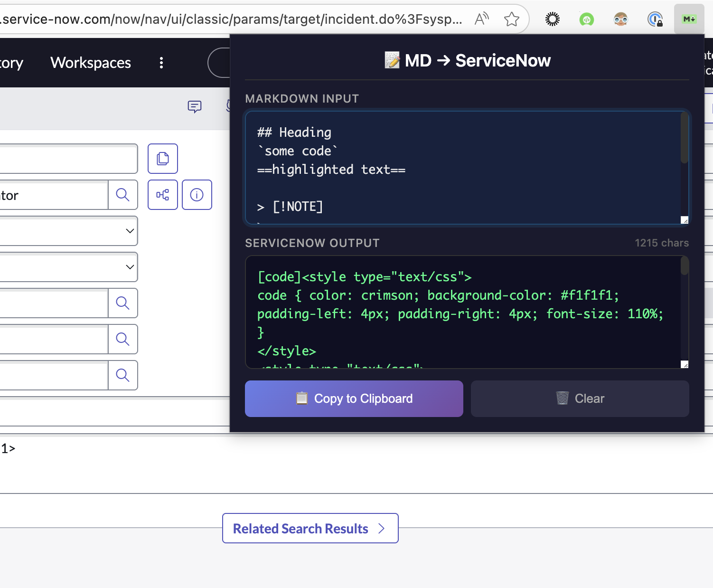Click inside the Markdown Input text area
Screen dimensions: 713x588
click(x=466, y=167)
